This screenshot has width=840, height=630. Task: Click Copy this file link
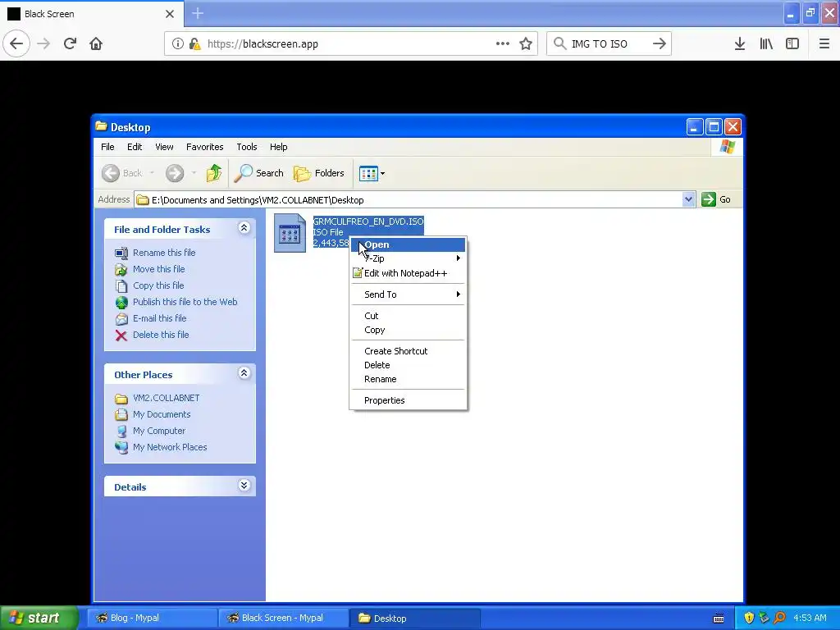158,285
